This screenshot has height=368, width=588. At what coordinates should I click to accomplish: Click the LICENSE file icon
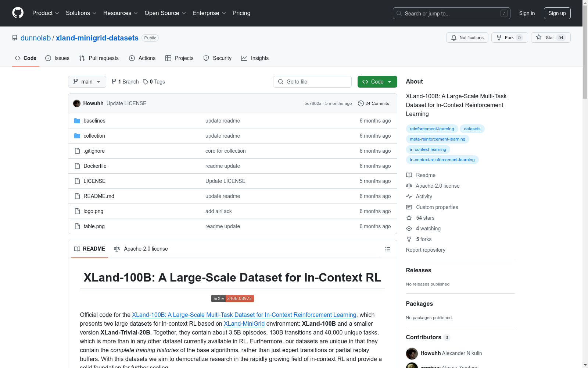pos(77,181)
